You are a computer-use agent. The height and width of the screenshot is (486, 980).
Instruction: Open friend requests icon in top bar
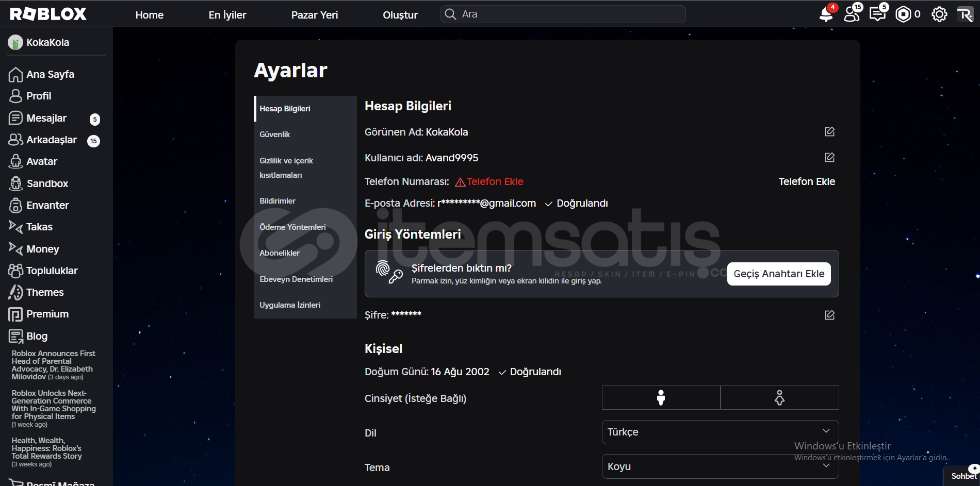pyautogui.click(x=852, y=14)
